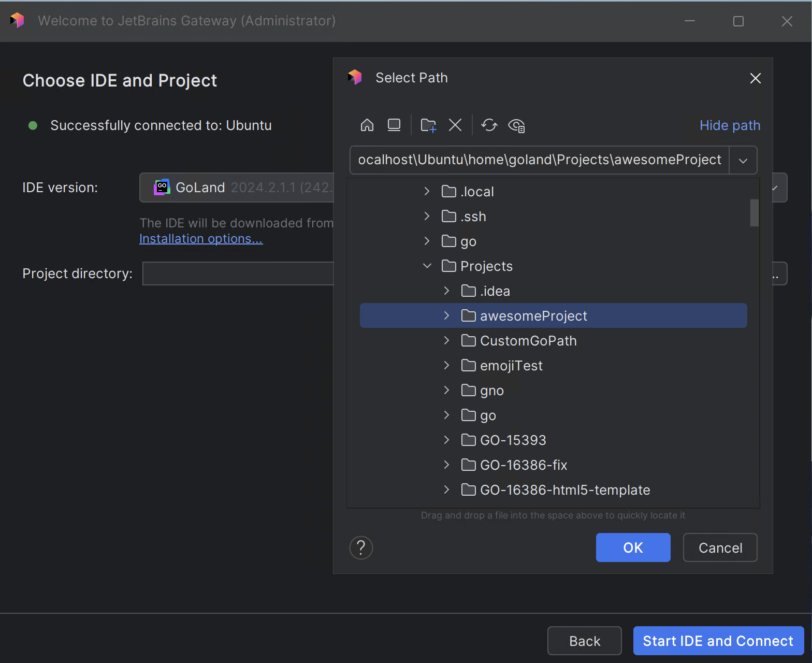The width and height of the screenshot is (812, 663).
Task: Open the path history dropdown
Action: coord(743,161)
